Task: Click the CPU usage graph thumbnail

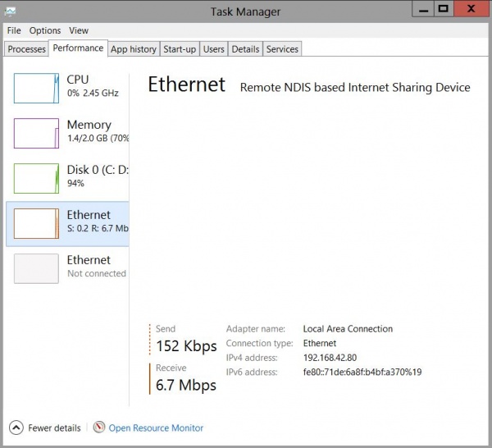Action: click(x=36, y=89)
